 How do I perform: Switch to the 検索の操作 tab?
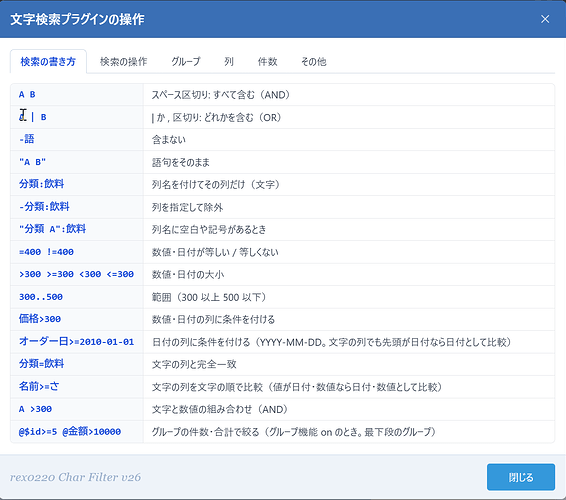click(123, 62)
